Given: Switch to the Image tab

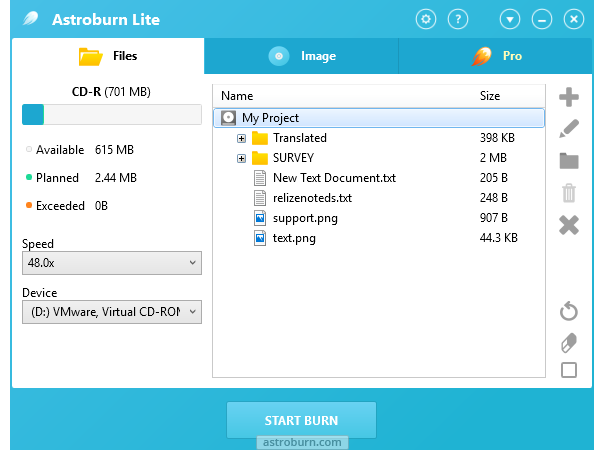Looking at the screenshot, I should pos(302,56).
